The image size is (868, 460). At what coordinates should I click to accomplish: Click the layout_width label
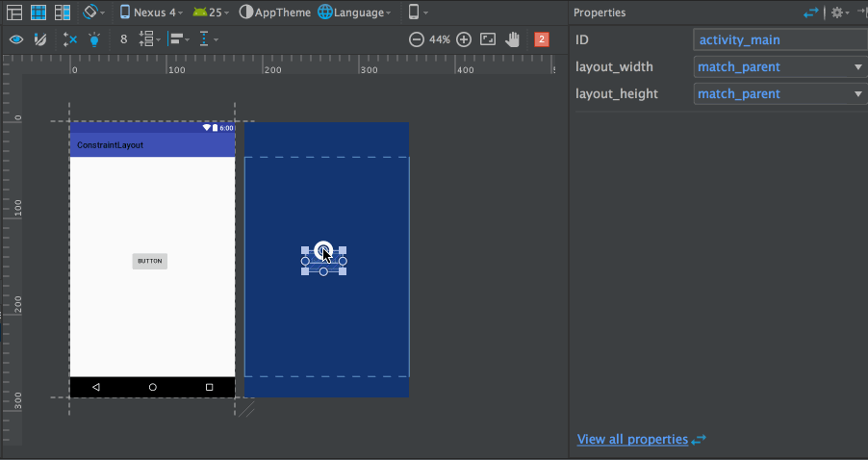[614, 67]
